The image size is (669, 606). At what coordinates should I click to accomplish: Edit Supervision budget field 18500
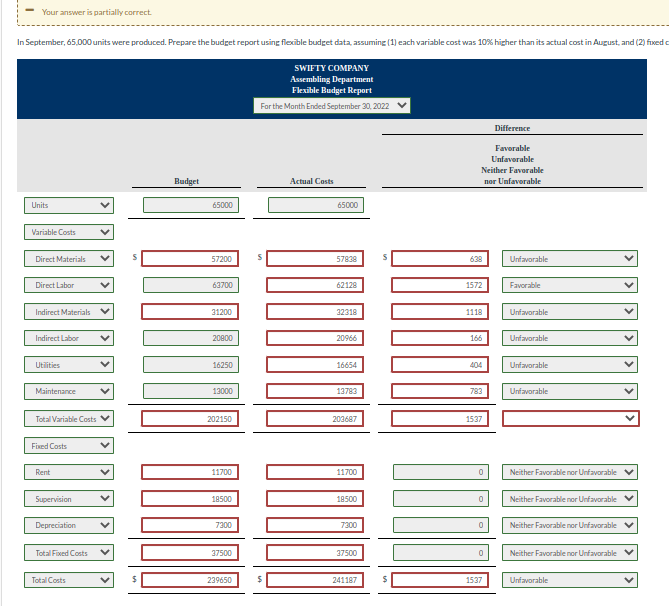[x=190, y=499]
